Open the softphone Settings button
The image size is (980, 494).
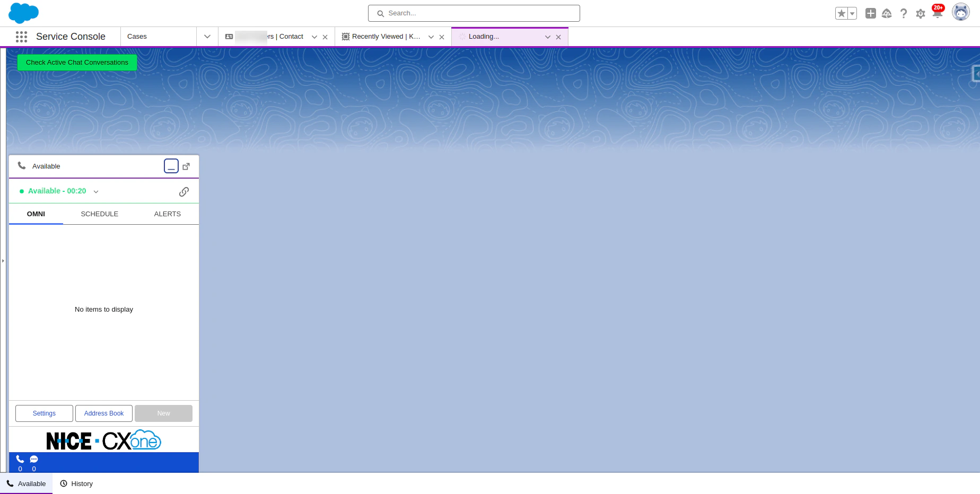[x=44, y=413]
